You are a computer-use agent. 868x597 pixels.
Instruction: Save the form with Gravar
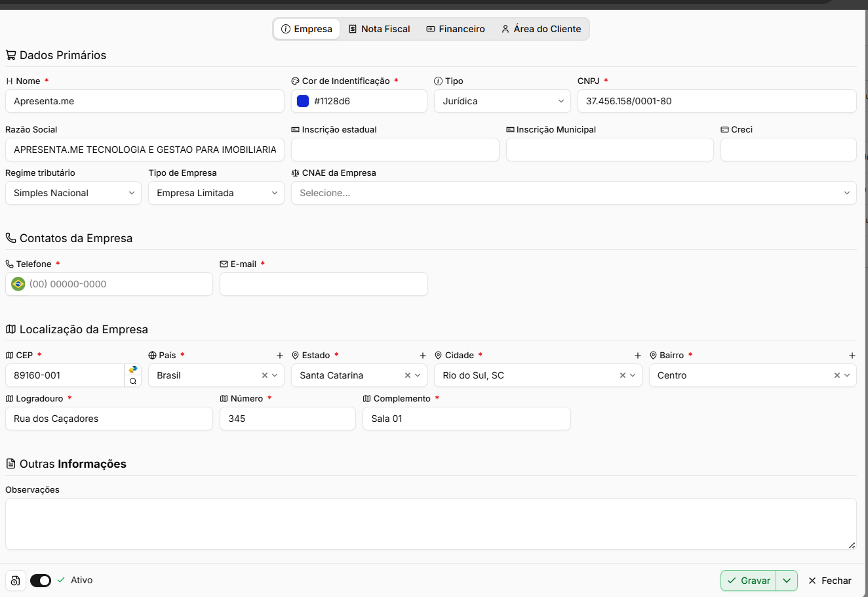tap(749, 581)
